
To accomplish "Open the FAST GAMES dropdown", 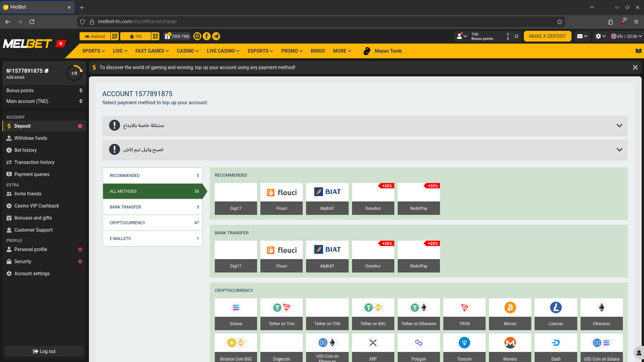I will click(x=152, y=51).
